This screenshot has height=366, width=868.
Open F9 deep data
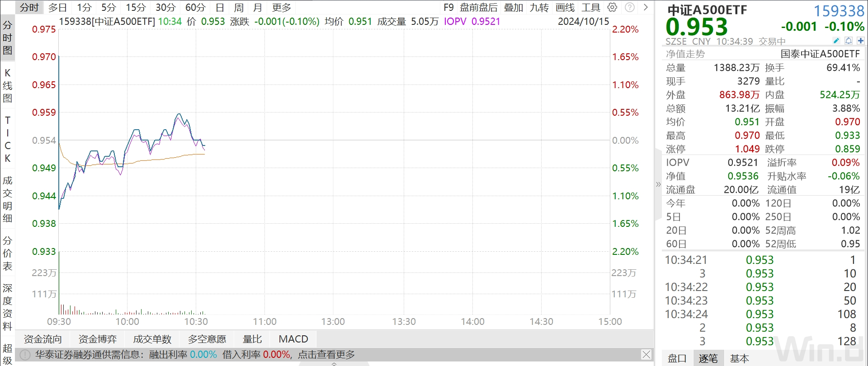tap(448, 7)
